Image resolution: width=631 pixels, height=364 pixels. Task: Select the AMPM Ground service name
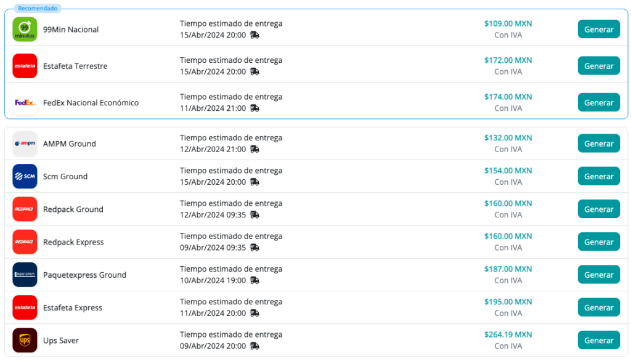[x=70, y=144]
